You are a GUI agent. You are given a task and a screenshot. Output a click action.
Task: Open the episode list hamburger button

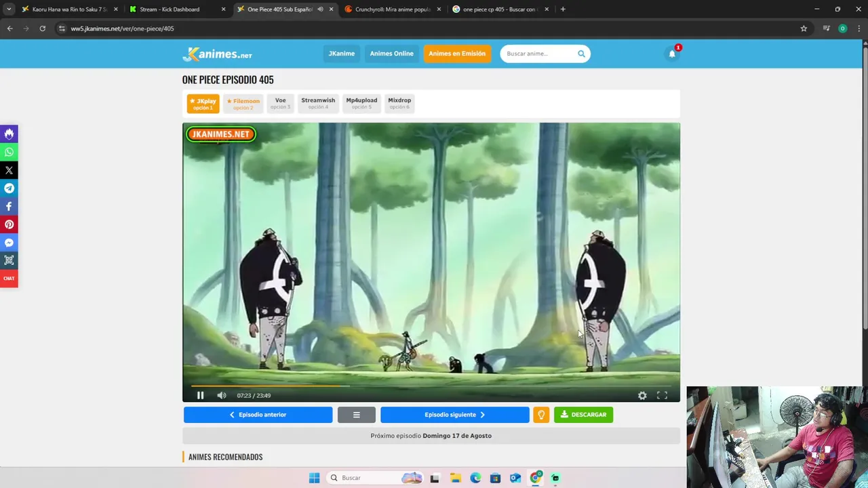pos(356,415)
